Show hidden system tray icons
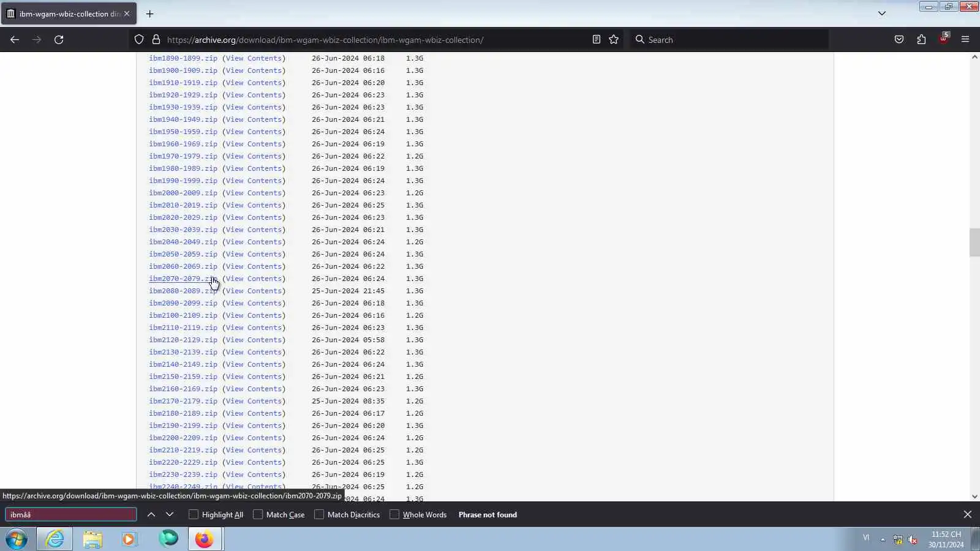This screenshot has width=980, height=551. point(883,539)
